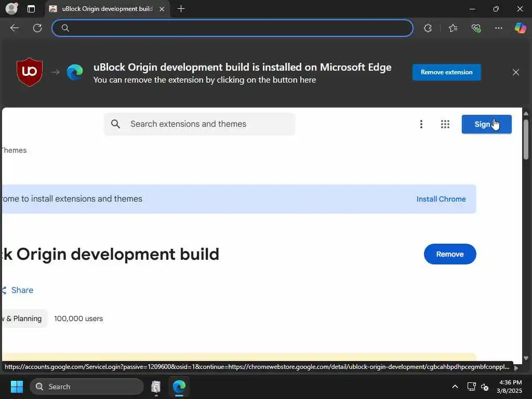The image size is (532, 399).
Task: Close the uBlock Origin development build tab
Action: coord(162,9)
